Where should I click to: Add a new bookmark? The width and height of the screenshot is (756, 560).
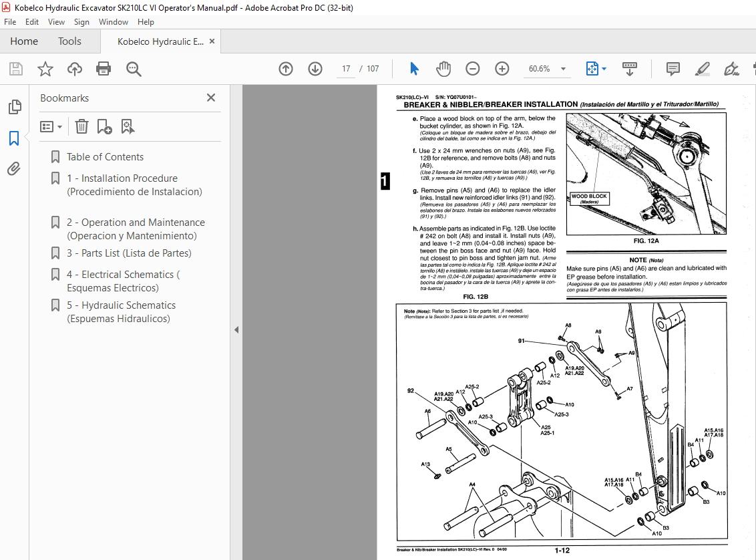coord(104,126)
